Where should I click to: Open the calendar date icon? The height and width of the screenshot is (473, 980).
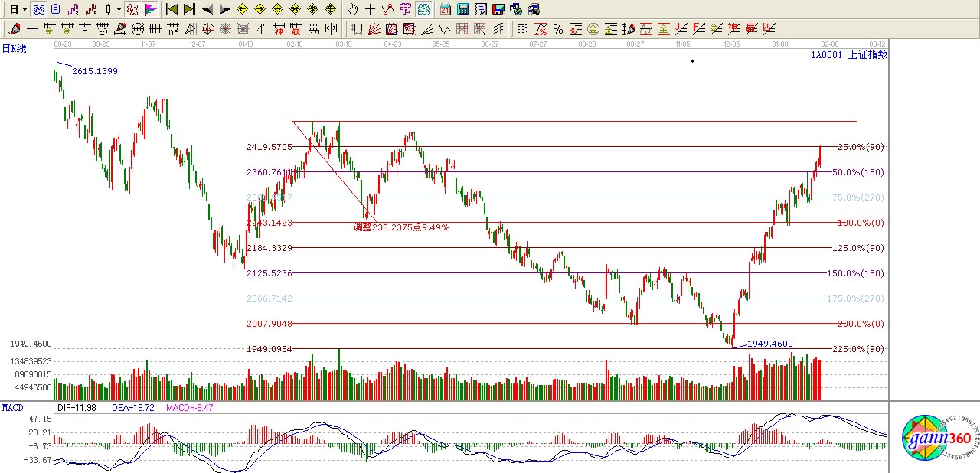point(446,9)
